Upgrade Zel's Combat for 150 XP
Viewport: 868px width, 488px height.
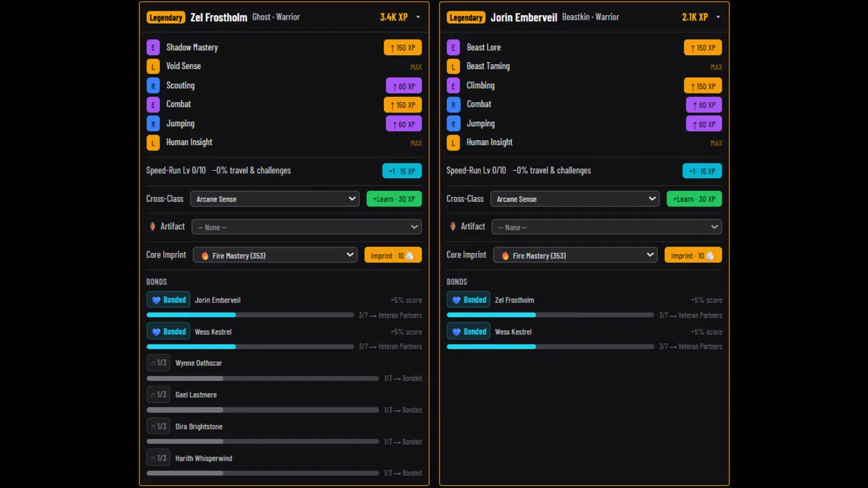coord(403,104)
